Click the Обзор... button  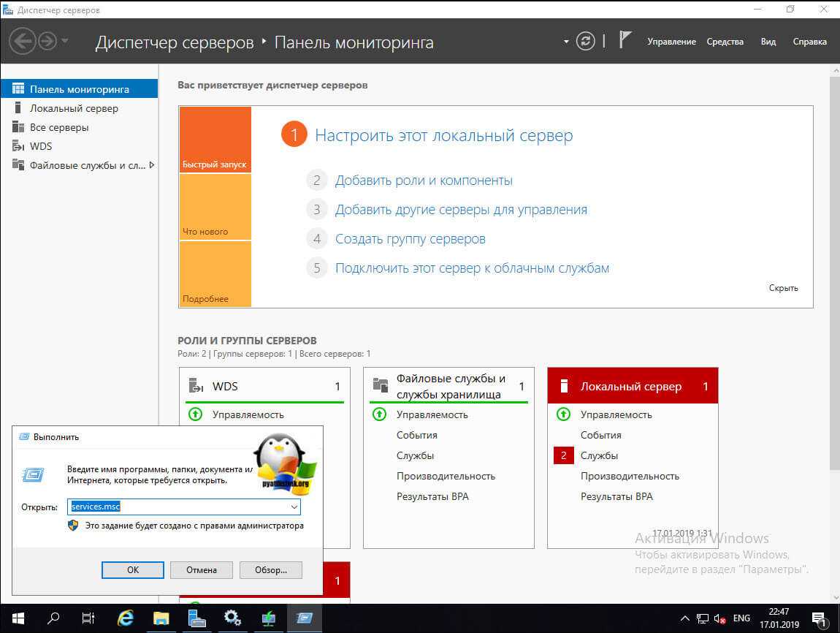click(x=270, y=569)
